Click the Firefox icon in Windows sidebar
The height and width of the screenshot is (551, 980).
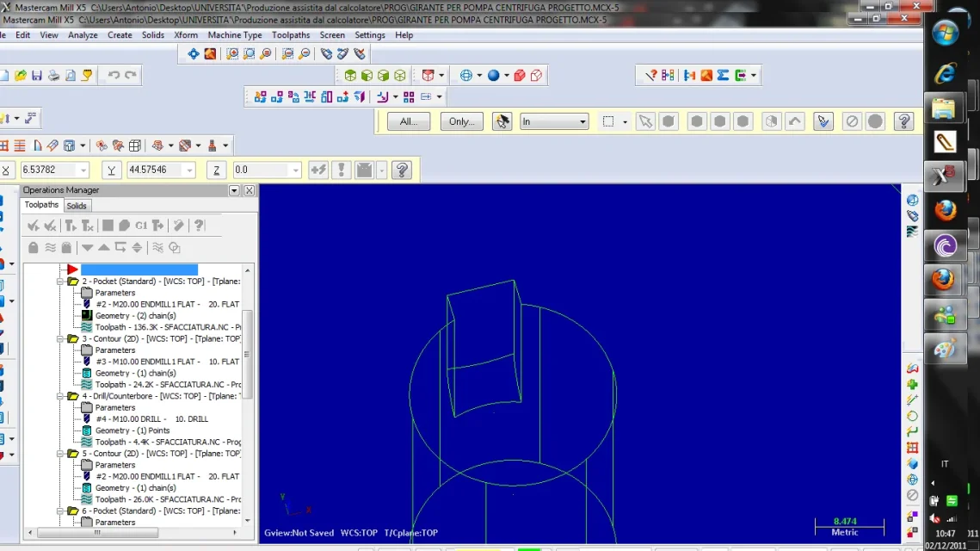tap(945, 211)
